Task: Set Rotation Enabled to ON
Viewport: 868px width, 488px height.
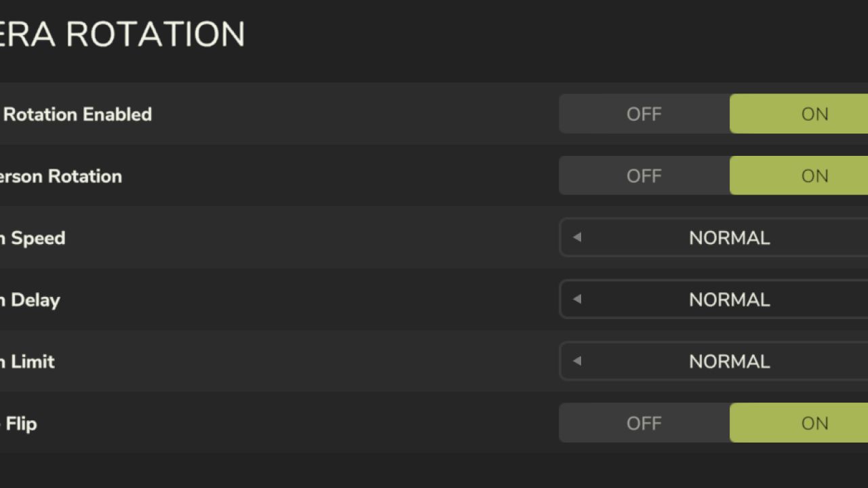Action: click(x=814, y=114)
